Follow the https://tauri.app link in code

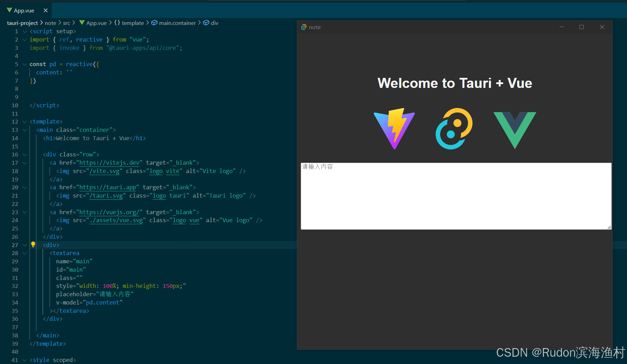click(108, 187)
